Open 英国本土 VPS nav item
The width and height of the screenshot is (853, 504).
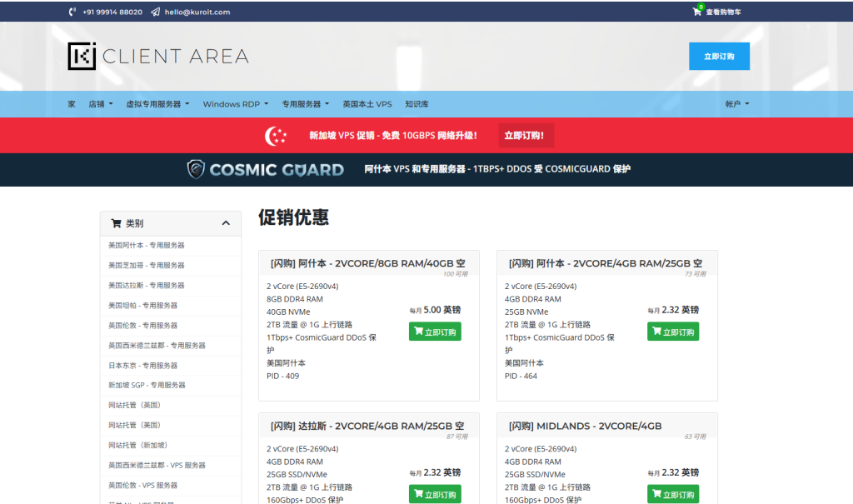tap(367, 104)
